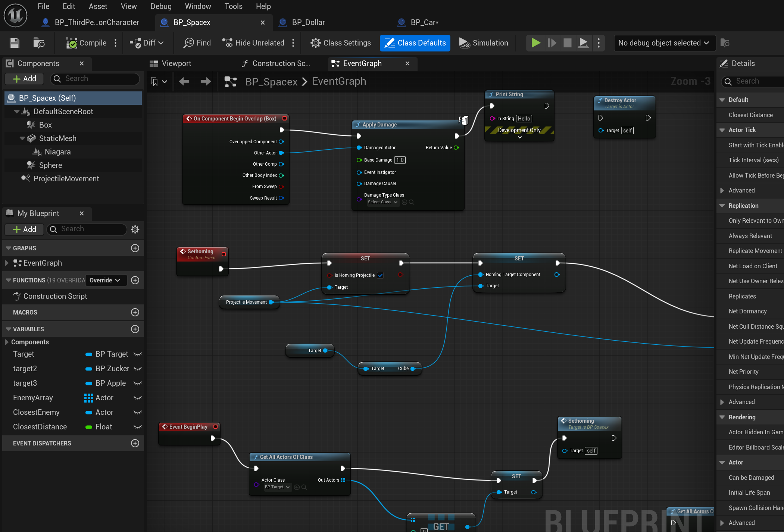Open the functions Override dropdown

[x=106, y=280]
